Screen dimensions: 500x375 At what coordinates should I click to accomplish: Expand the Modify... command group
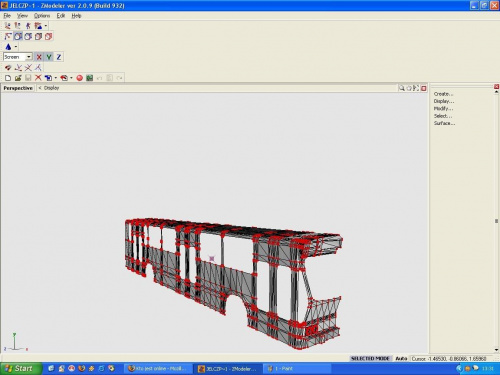tap(443, 109)
